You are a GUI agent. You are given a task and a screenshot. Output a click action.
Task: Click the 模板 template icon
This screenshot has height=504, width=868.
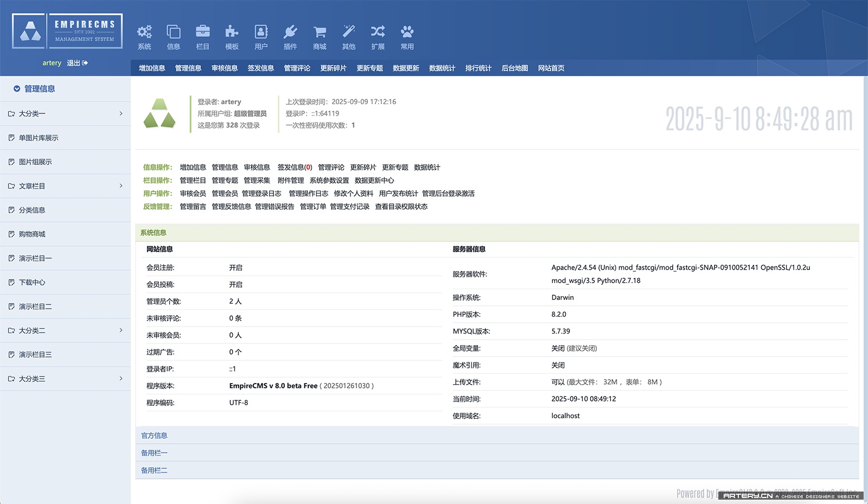[232, 35]
